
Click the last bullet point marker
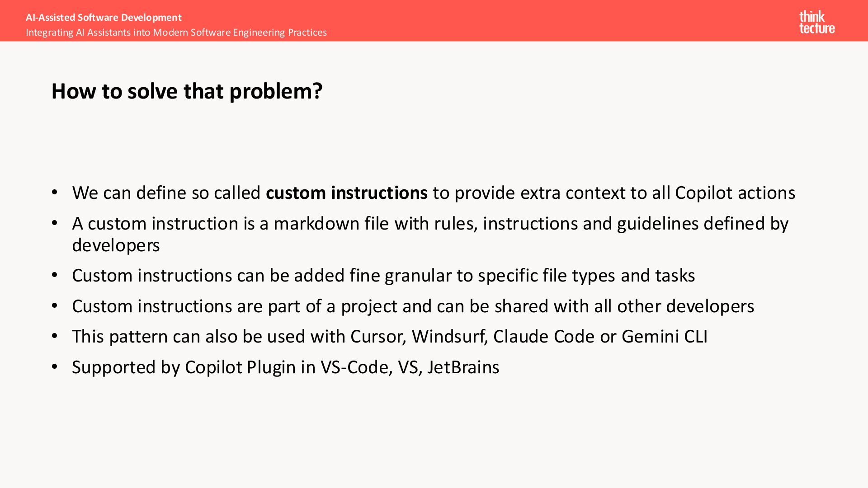55,367
